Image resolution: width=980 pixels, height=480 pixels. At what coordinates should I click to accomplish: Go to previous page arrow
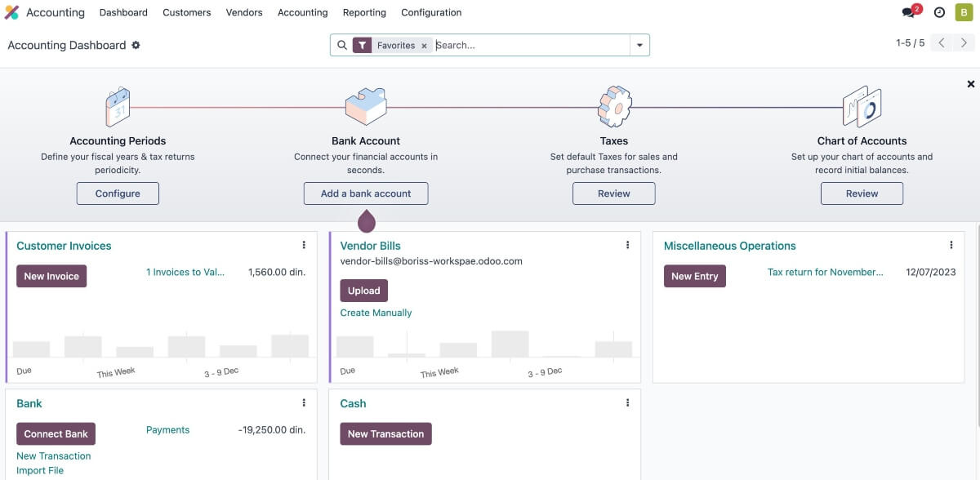[x=942, y=43]
